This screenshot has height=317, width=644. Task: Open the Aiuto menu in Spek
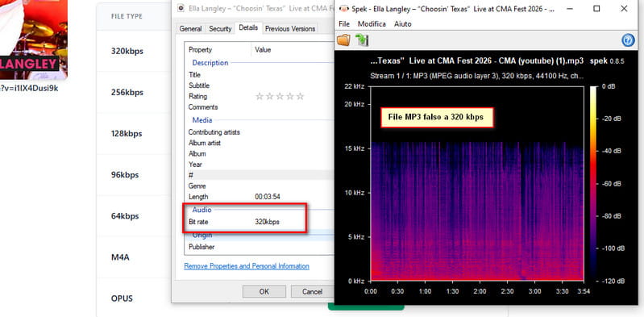coord(402,24)
